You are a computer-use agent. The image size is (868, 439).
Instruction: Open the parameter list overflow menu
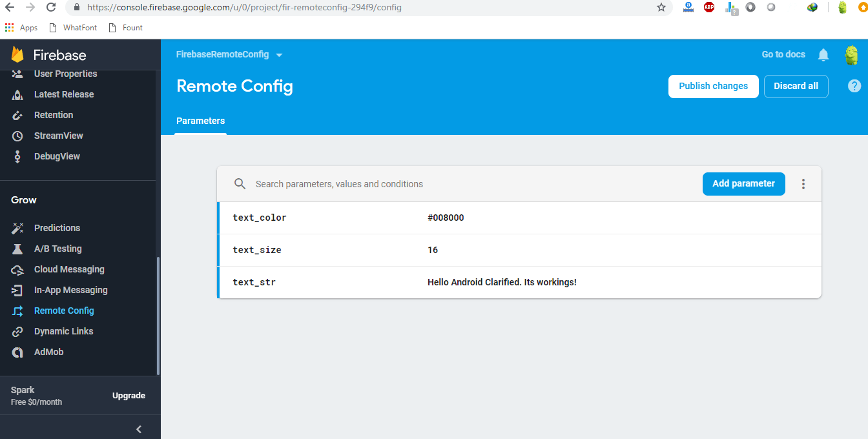point(803,184)
